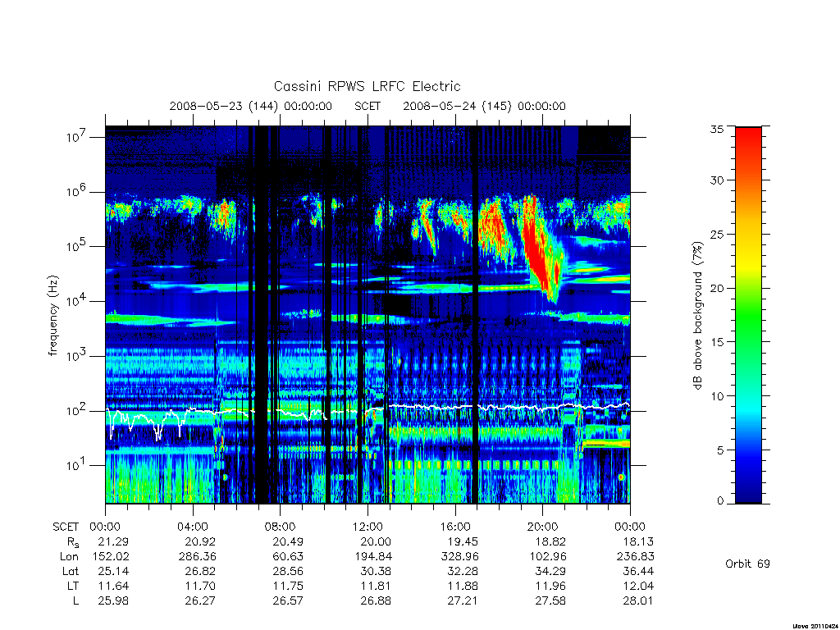
Task: Click the start date 2008-05-23 (144) text
Action: 224,106
